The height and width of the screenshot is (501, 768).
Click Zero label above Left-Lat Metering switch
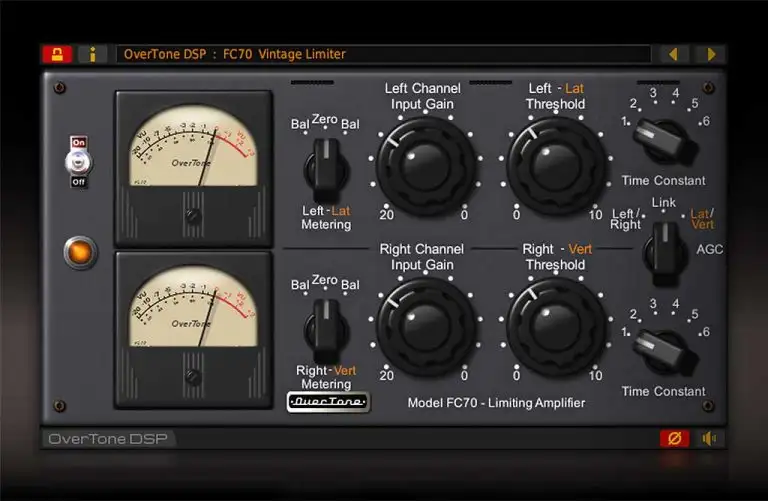[324, 119]
